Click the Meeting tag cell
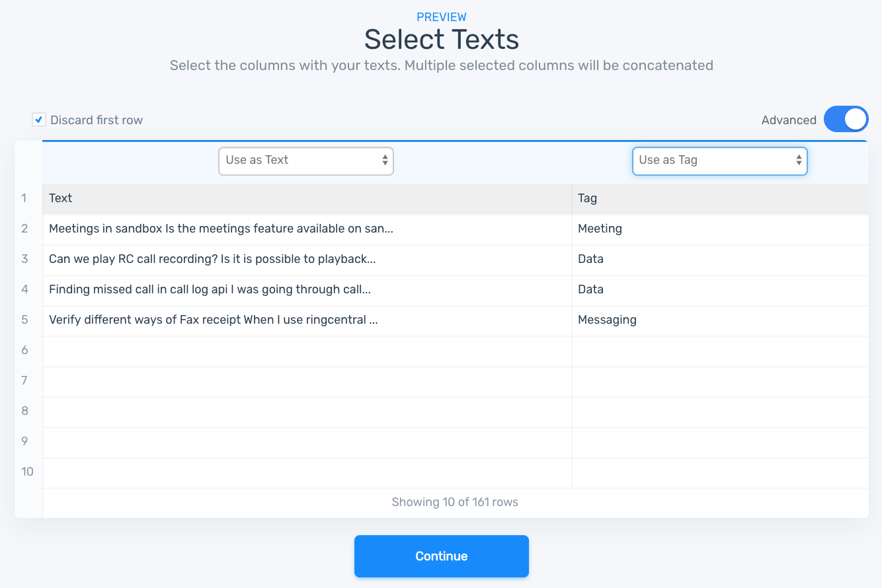Image resolution: width=882 pixels, height=588 pixels. [x=600, y=229]
